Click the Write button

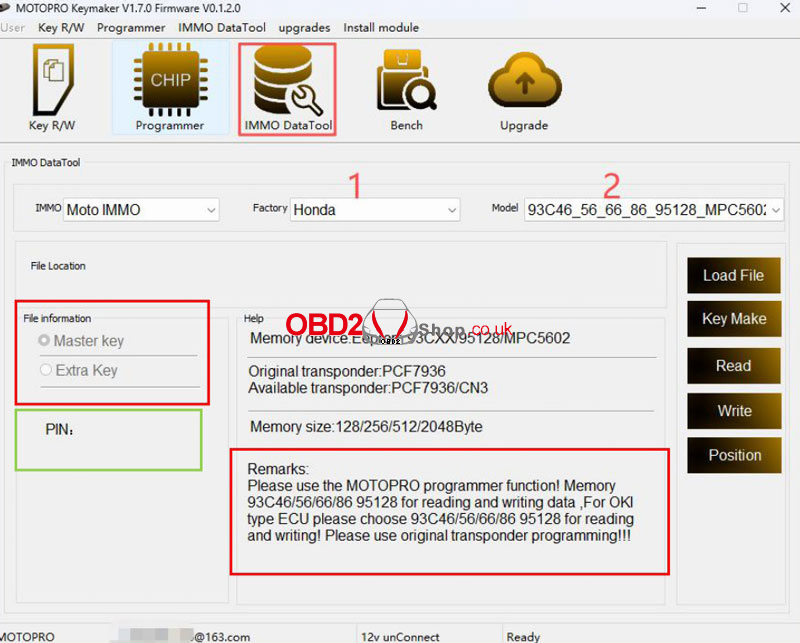[x=734, y=410]
